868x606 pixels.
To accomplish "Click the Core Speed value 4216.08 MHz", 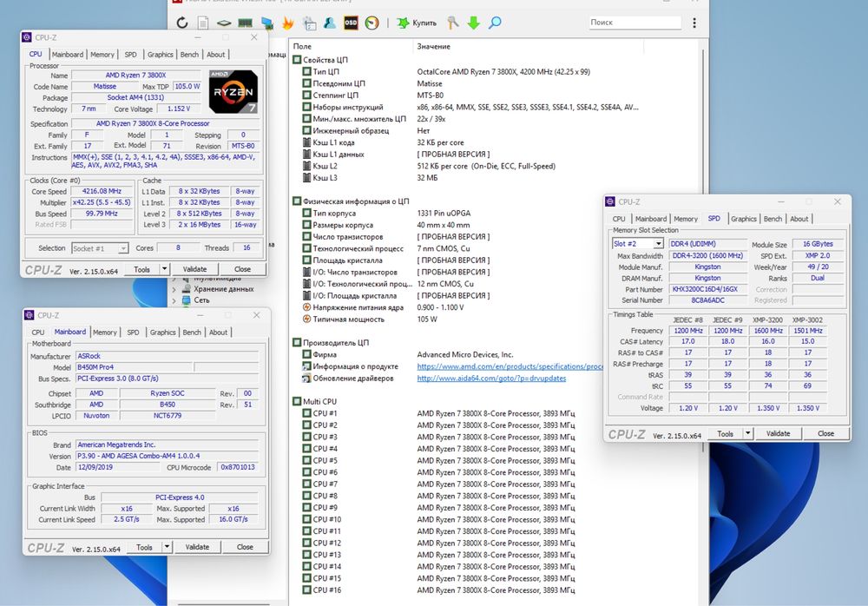I will (x=102, y=191).
